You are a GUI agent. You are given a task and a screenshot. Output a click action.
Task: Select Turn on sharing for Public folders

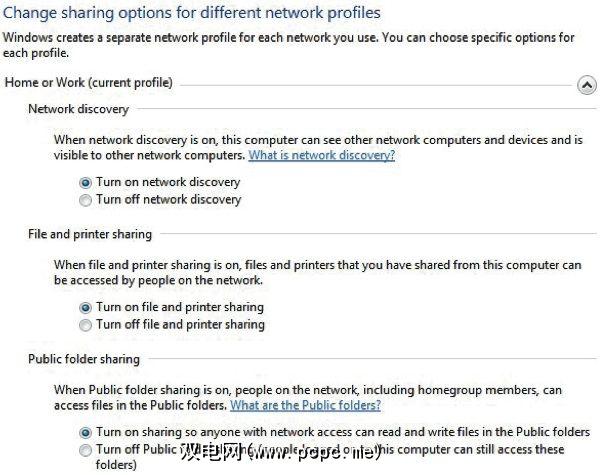coord(85,433)
